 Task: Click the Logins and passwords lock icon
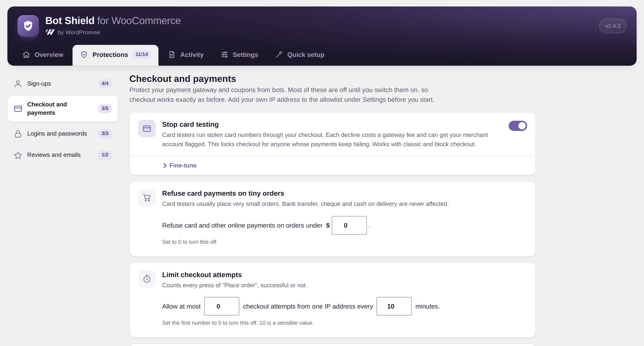pyautogui.click(x=18, y=134)
